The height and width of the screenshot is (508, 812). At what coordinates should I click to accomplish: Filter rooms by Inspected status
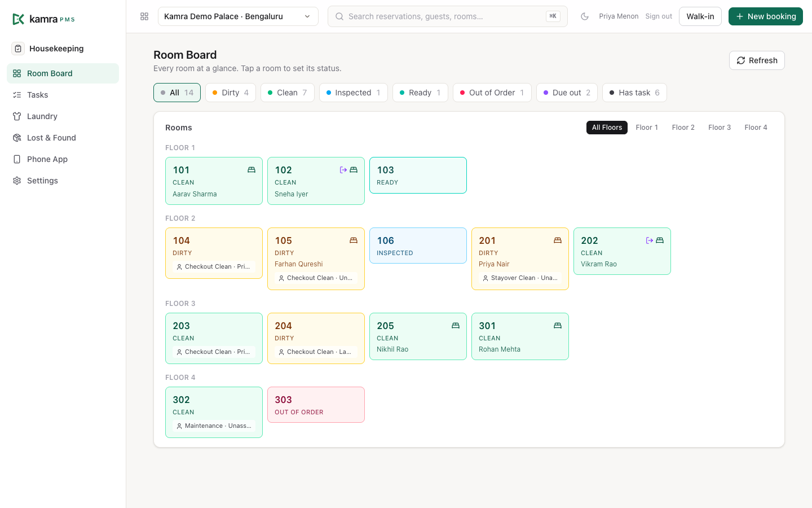pos(354,93)
